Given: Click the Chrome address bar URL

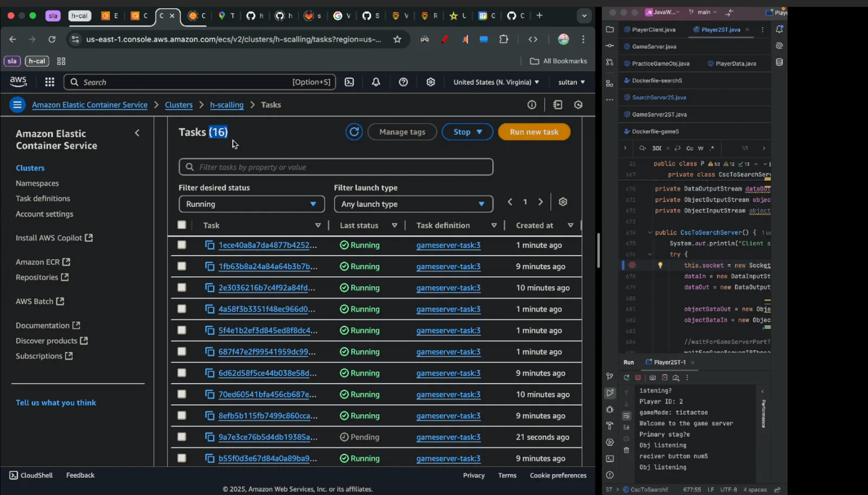Looking at the screenshot, I should [234, 39].
